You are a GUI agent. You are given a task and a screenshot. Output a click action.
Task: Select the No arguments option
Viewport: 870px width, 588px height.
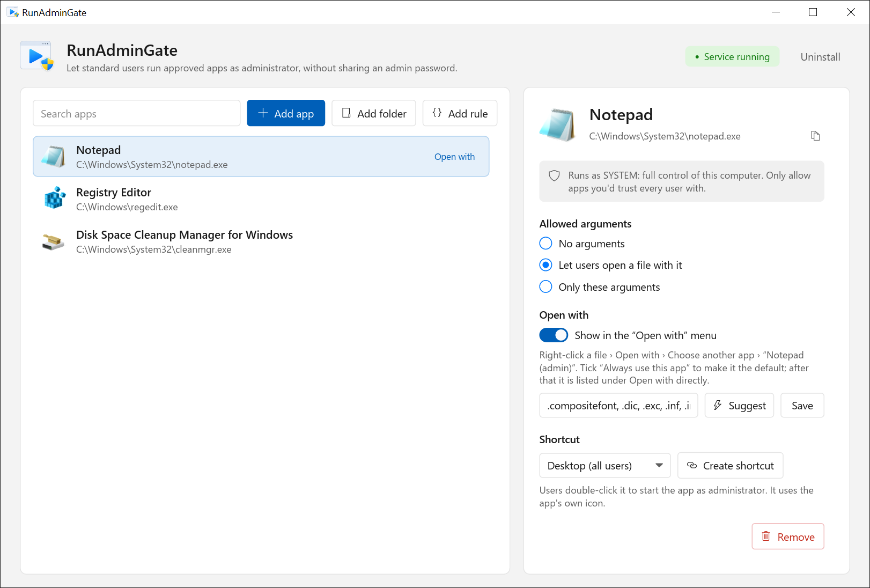[x=582, y=244]
